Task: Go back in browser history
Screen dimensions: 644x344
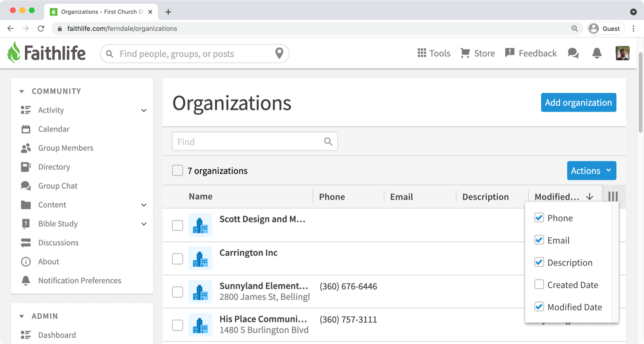Action: tap(11, 28)
